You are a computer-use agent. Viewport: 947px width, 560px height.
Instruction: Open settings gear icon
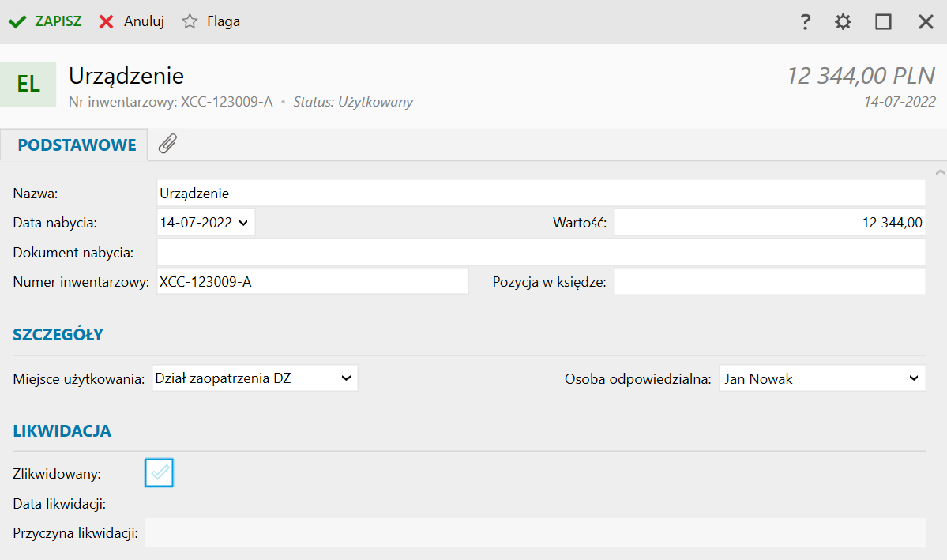[844, 22]
